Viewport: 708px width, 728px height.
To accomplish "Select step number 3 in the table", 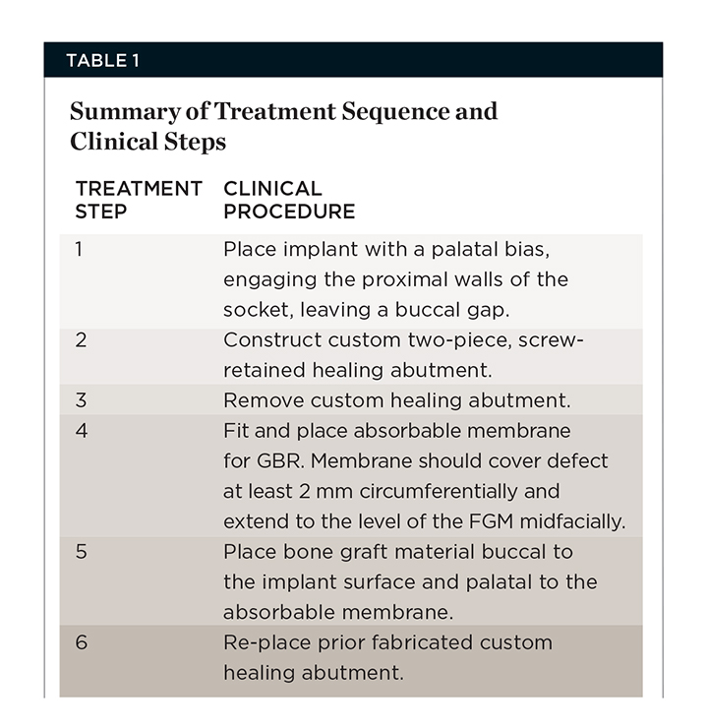I will [x=81, y=400].
